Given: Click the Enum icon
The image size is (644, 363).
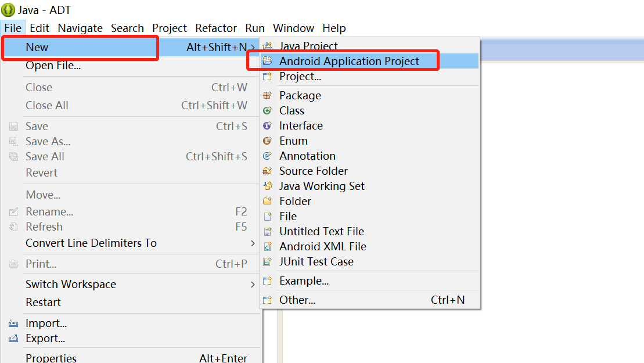Looking at the screenshot, I should [267, 141].
